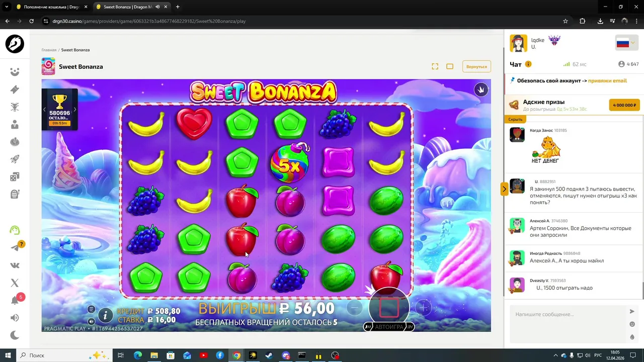Screen dimensions: 644x362
Task: Send the chat message arrow
Action: coord(632,312)
